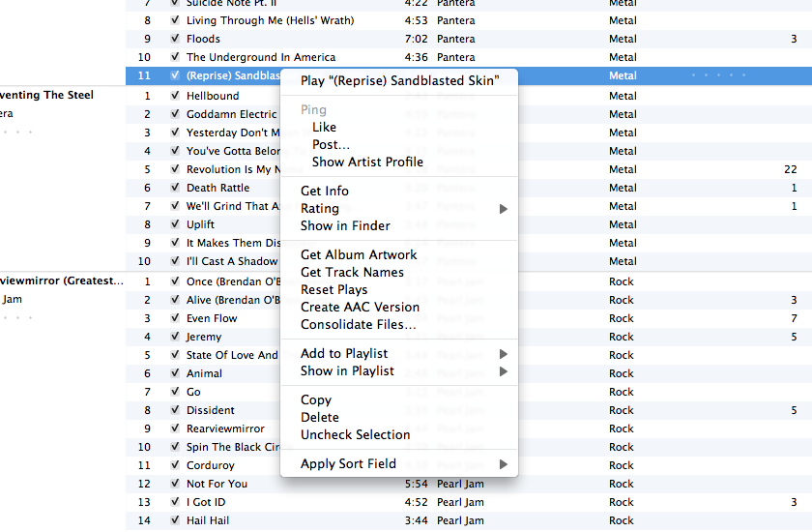Select the I Got ID track
This screenshot has height=532, width=812.
pos(206,502)
